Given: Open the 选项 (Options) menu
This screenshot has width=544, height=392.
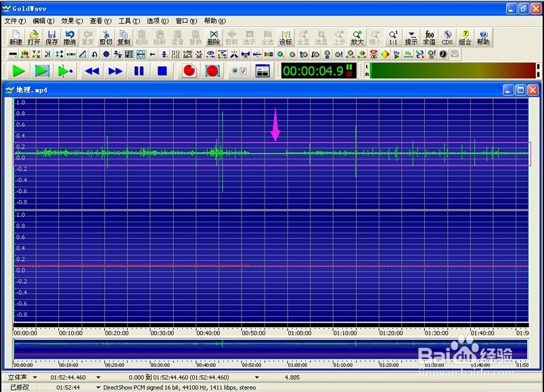Looking at the screenshot, I should pyautogui.click(x=158, y=21).
